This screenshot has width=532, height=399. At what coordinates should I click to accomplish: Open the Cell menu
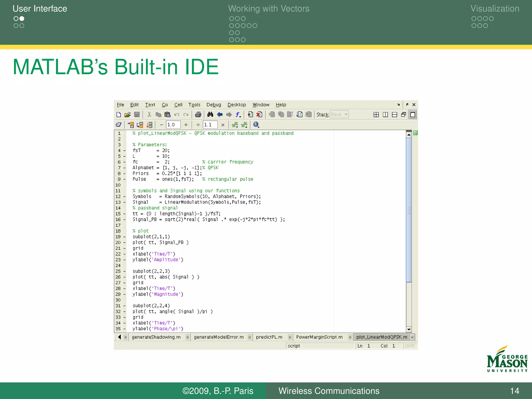click(x=178, y=105)
